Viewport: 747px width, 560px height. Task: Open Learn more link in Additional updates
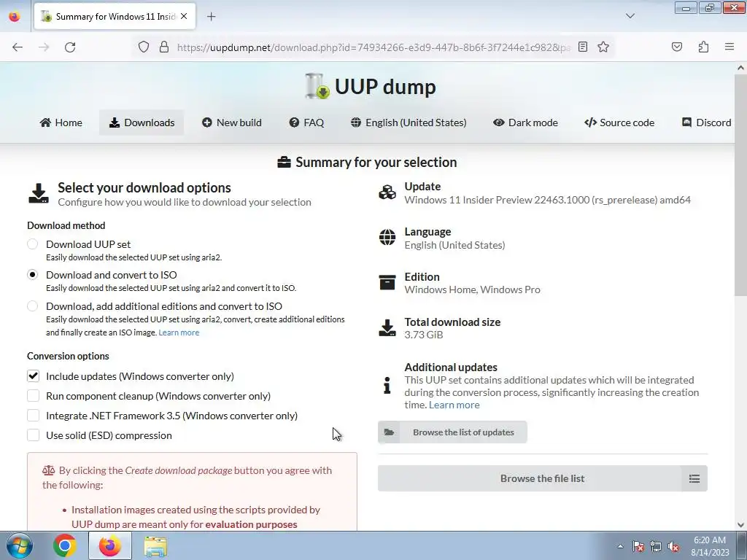454,405
